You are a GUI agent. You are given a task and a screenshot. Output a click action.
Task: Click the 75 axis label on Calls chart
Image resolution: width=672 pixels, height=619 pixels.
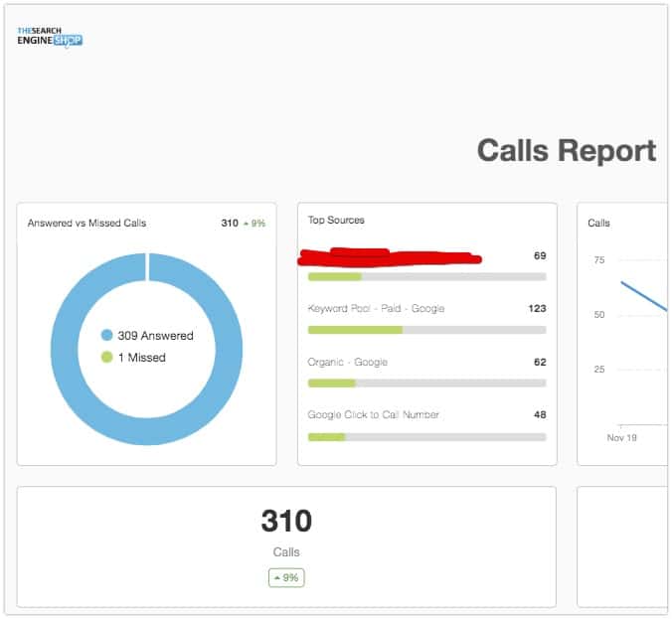tap(599, 260)
